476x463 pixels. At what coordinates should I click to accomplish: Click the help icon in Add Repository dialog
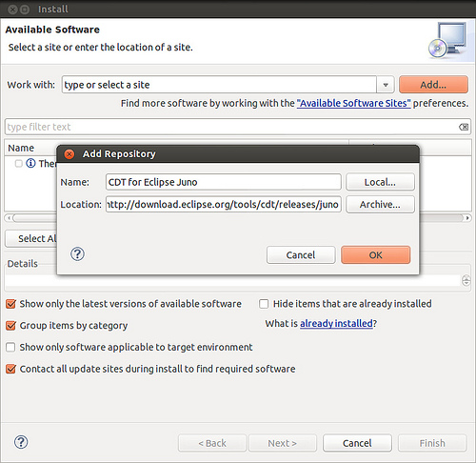pyautogui.click(x=77, y=254)
